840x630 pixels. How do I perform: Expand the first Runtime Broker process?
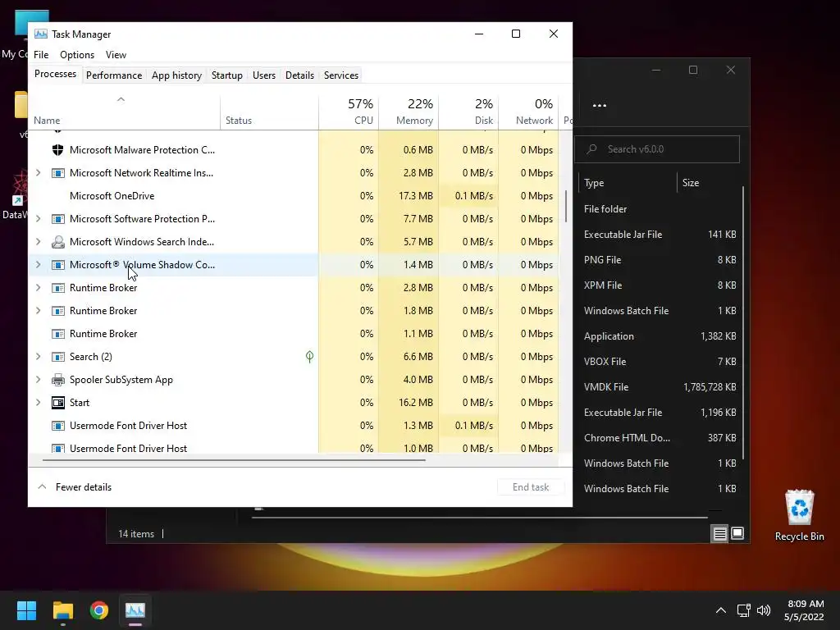[38, 288]
